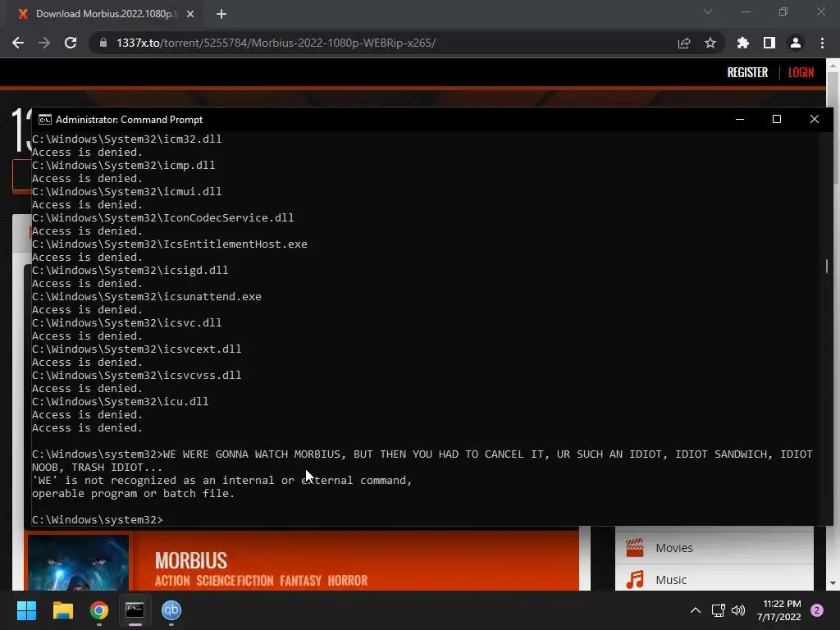
Task: Open the Command Prompt system menu icon
Action: [x=45, y=119]
